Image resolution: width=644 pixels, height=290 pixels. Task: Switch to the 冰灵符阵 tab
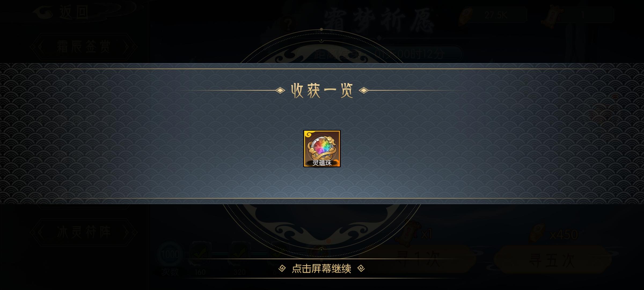(x=84, y=233)
